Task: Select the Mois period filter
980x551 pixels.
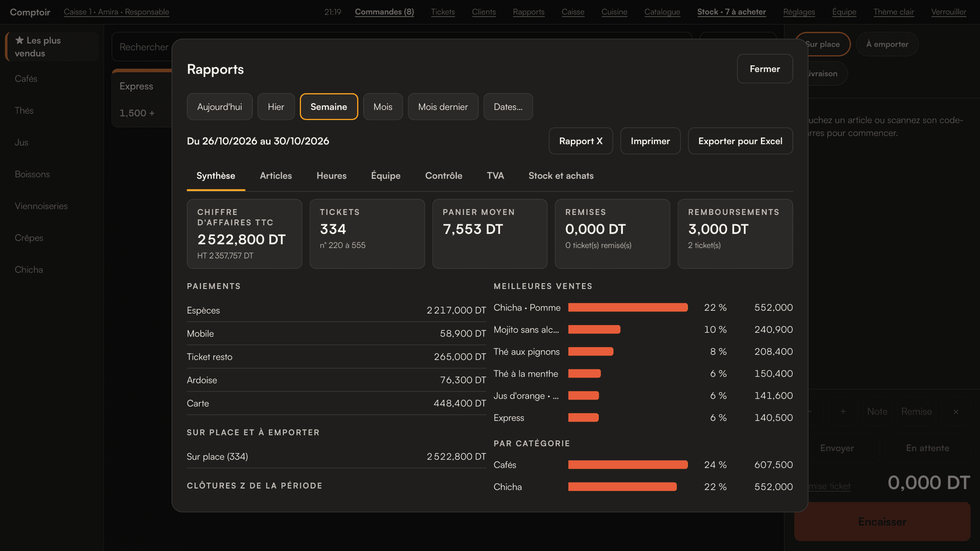Action: point(383,107)
